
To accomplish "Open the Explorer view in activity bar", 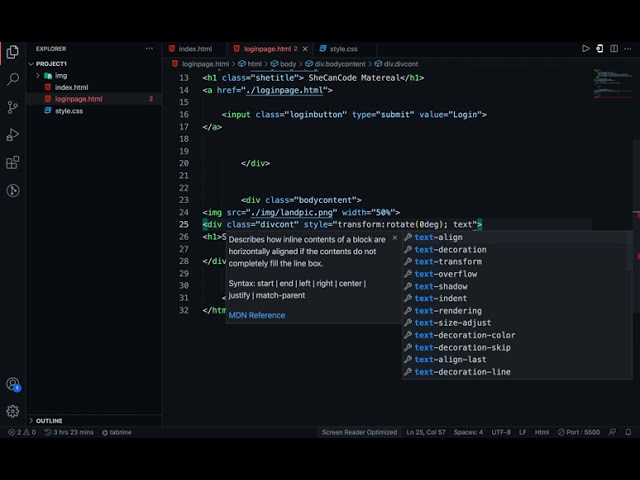I will pyautogui.click(x=13, y=52).
